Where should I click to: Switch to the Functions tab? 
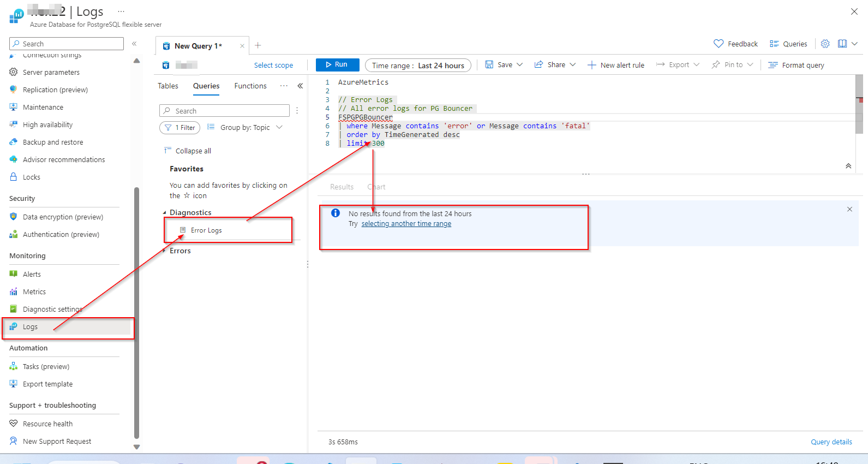tap(250, 86)
